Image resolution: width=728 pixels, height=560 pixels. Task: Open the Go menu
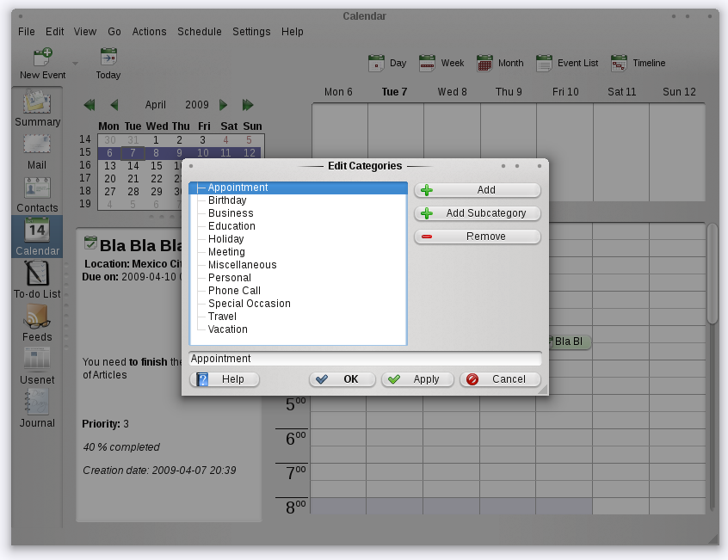pyautogui.click(x=114, y=32)
